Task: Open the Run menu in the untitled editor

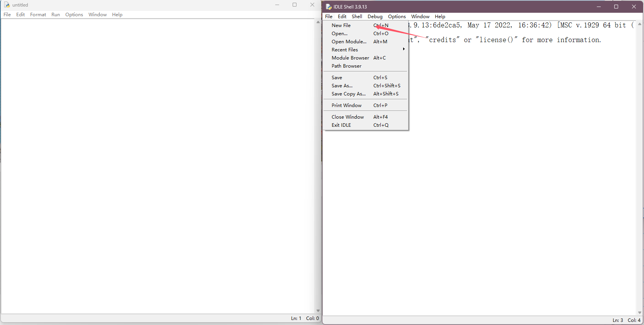Action: tap(56, 15)
